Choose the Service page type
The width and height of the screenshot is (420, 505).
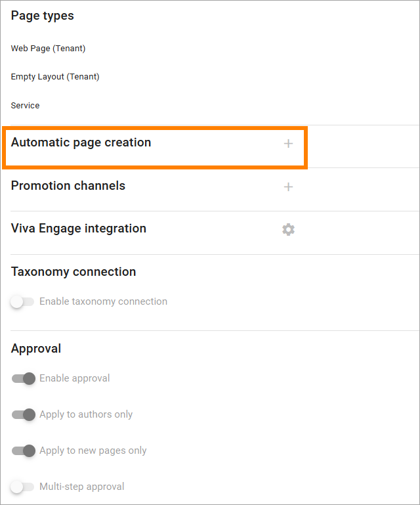pyautogui.click(x=25, y=105)
